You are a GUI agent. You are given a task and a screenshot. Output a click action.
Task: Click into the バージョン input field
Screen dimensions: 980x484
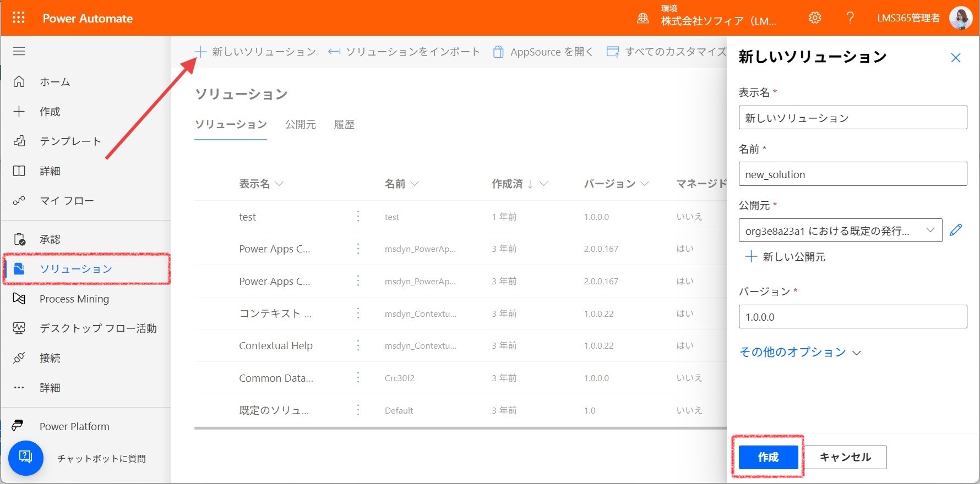point(853,317)
